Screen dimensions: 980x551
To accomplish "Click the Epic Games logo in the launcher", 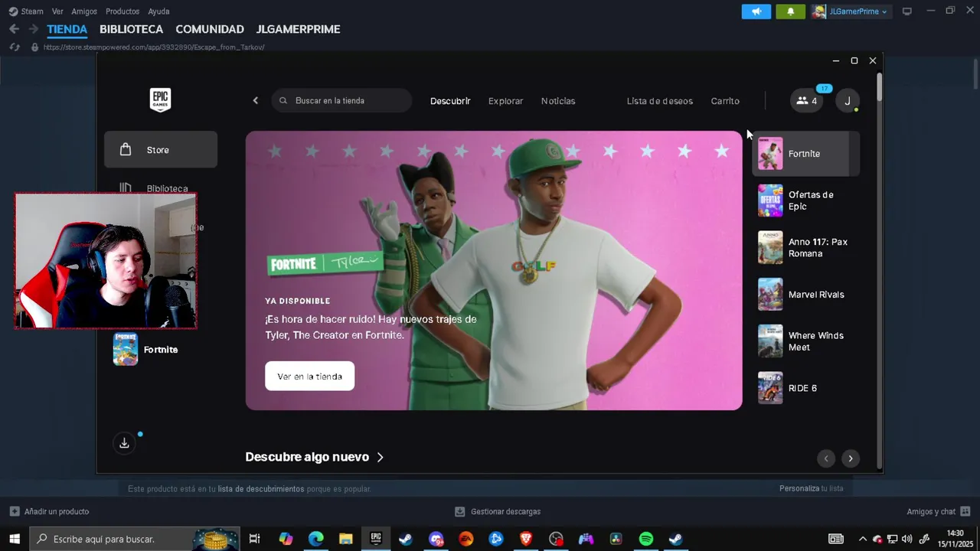I will (160, 99).
